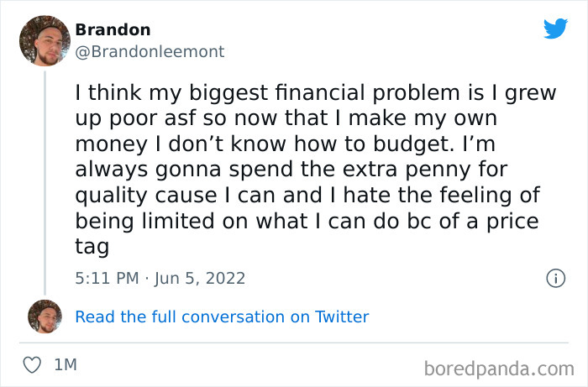Screen dimensions: 588x387
Task: Click the 5:11 PM time stamp
Action: (106, 278)
